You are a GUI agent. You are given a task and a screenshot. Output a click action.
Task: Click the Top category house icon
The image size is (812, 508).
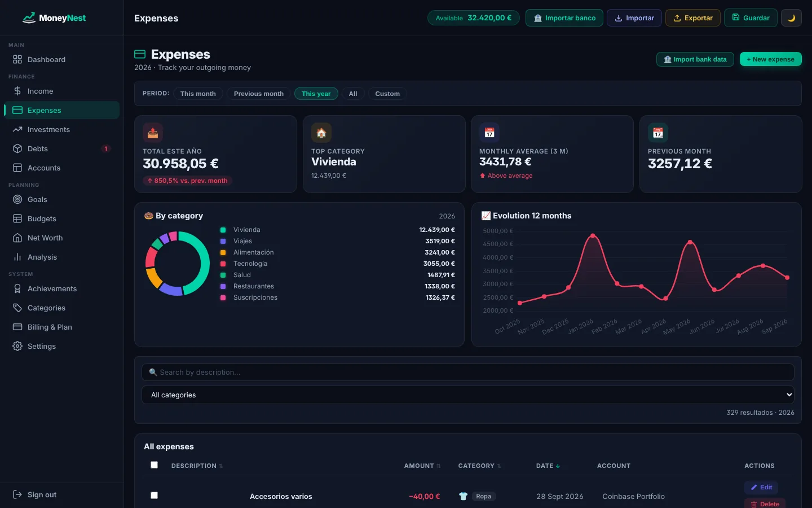pyautogui.click(x=321, y=133)
